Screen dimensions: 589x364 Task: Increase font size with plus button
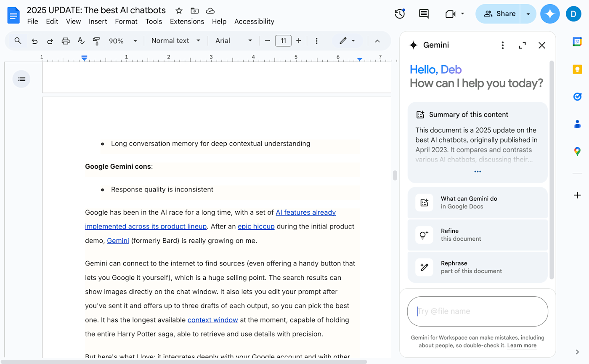[299, 41]
